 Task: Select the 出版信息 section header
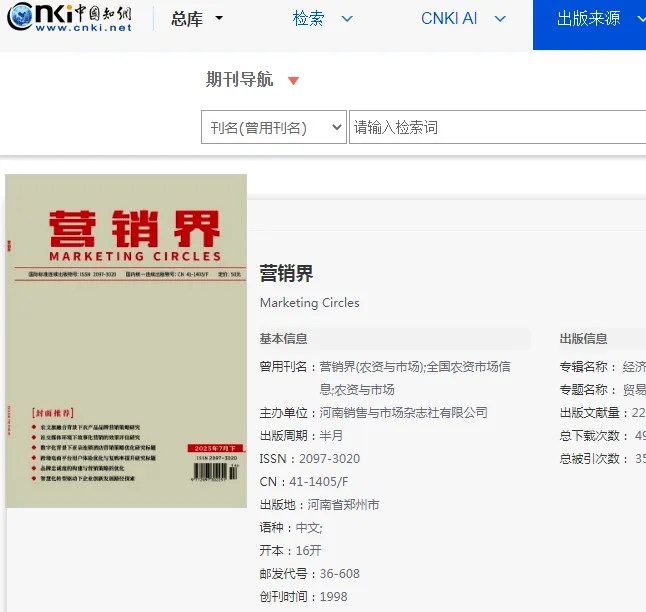(x=583, y=339)
